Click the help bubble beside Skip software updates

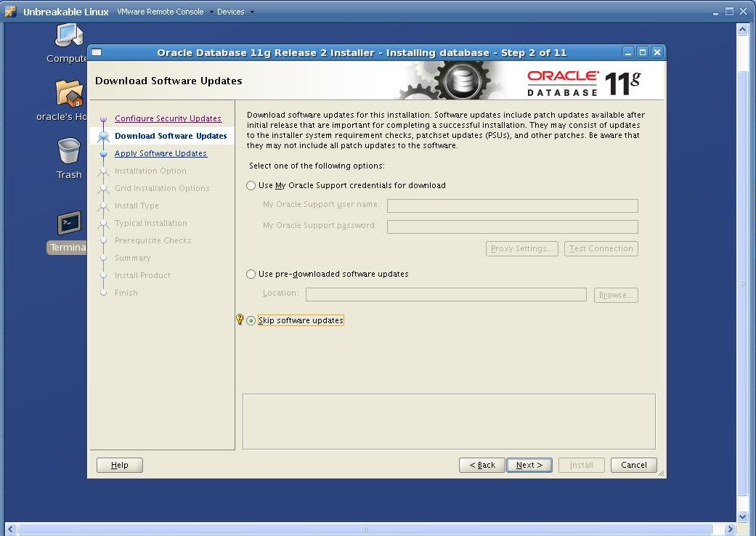pyautogui.click(x=240, y=320)
